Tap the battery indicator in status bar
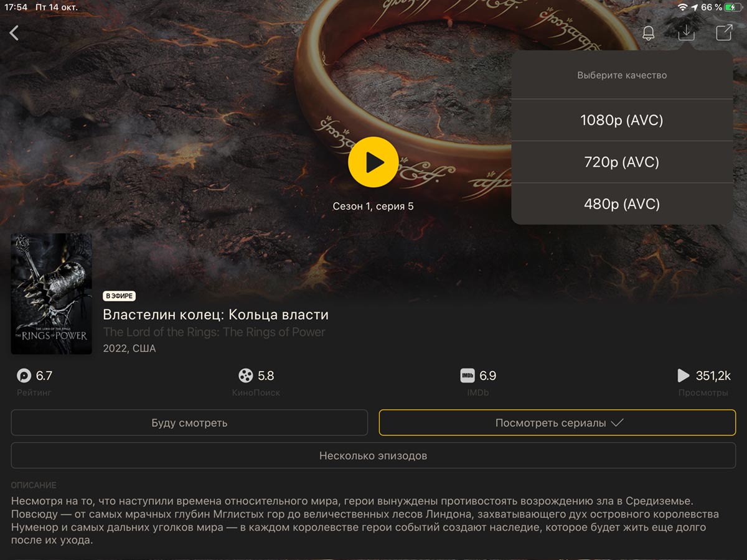The height and width of the screenshot is (560, 747). [733, 7]
